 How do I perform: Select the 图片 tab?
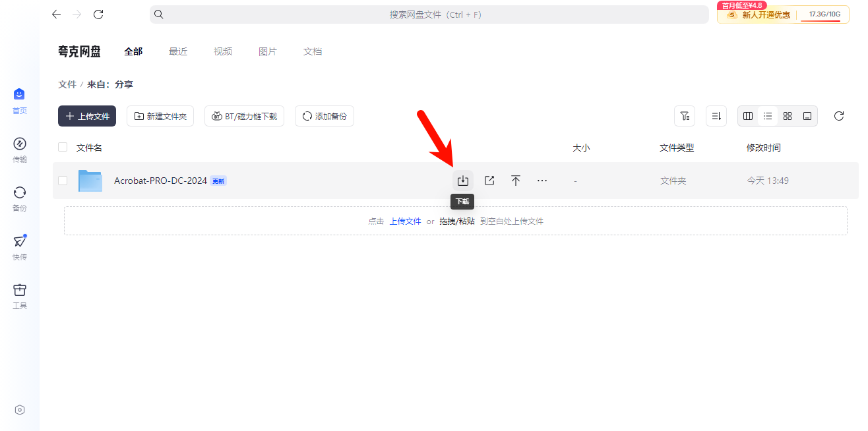[x=268, y=51]
